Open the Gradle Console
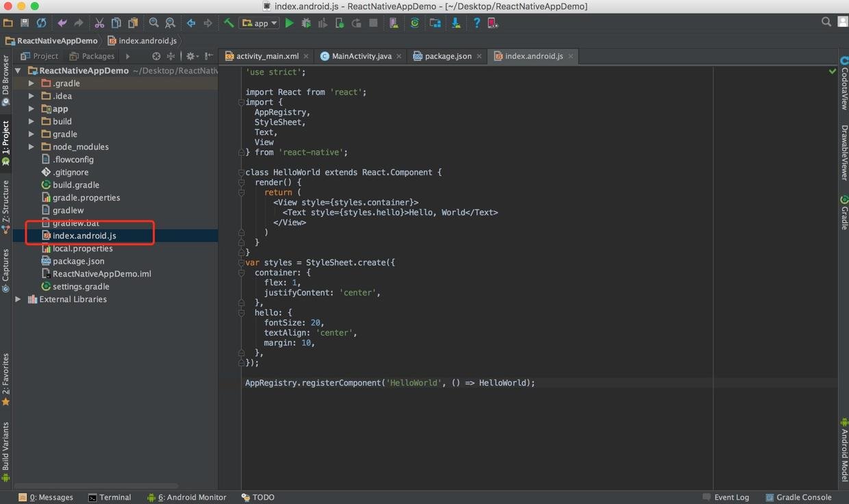The width and height of the screenshot is (849, 504). [798, 497]
